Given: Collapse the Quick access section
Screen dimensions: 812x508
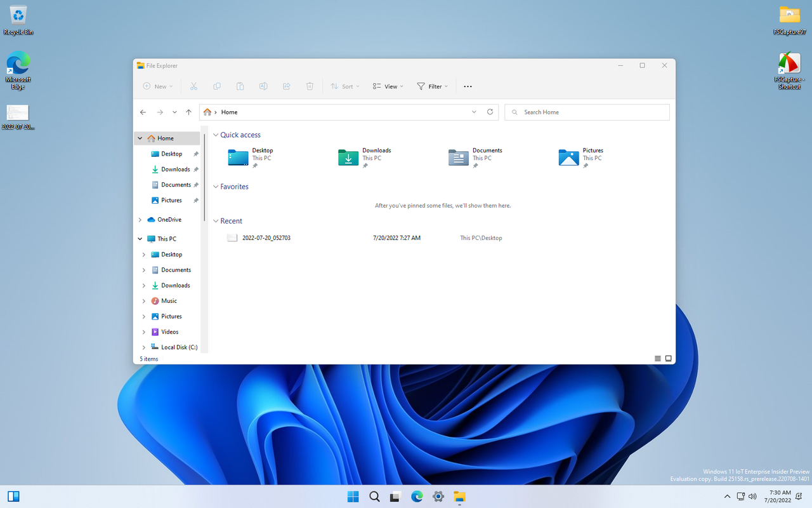Looking at the screenshot, I should pyautogui.click(x=216, y=135).
